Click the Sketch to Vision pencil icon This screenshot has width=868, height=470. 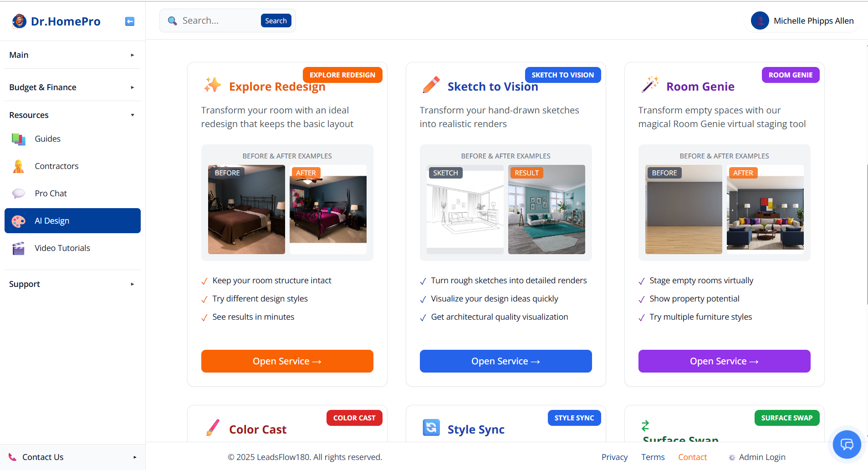[431, 85]
